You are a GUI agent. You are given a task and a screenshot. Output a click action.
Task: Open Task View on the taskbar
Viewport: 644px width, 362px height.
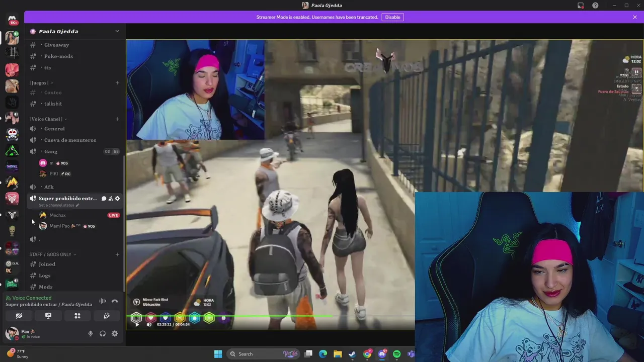(x=308, y=354)
